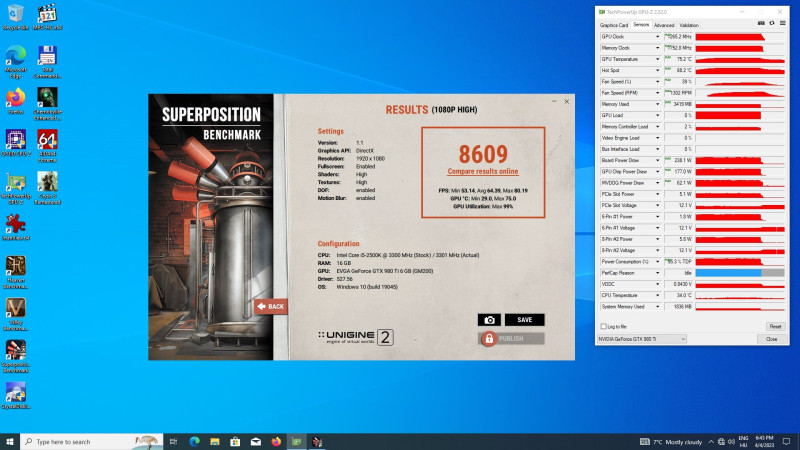
Task: Open the PerfCap Reason dropdown
Action: point(657,273)
